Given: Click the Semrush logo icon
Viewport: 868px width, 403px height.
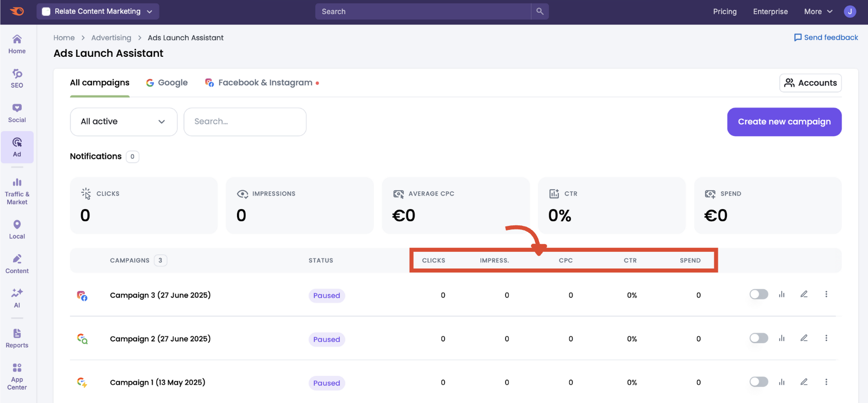Looking at the screenshot, I should click(17, 11).
